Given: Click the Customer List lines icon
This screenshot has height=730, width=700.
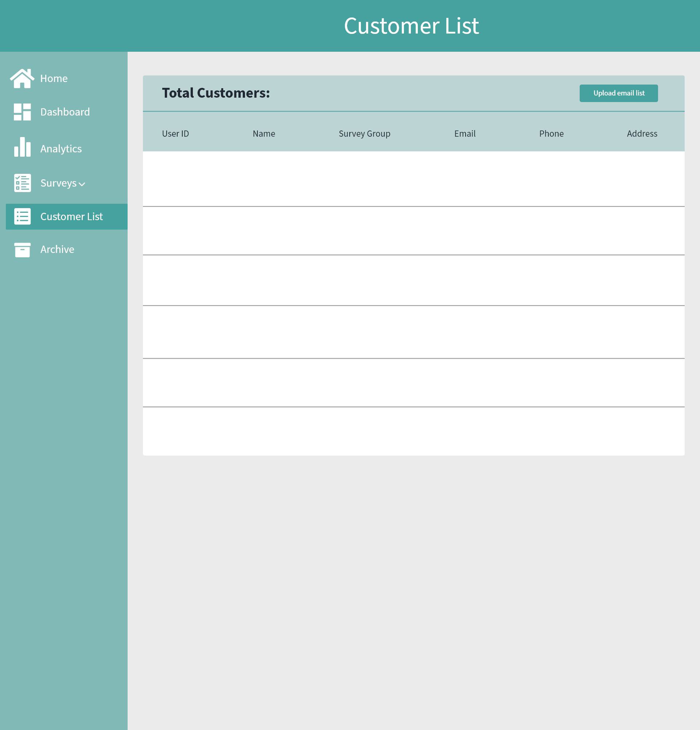Looking at the screenshot, I should click(22, 216).
